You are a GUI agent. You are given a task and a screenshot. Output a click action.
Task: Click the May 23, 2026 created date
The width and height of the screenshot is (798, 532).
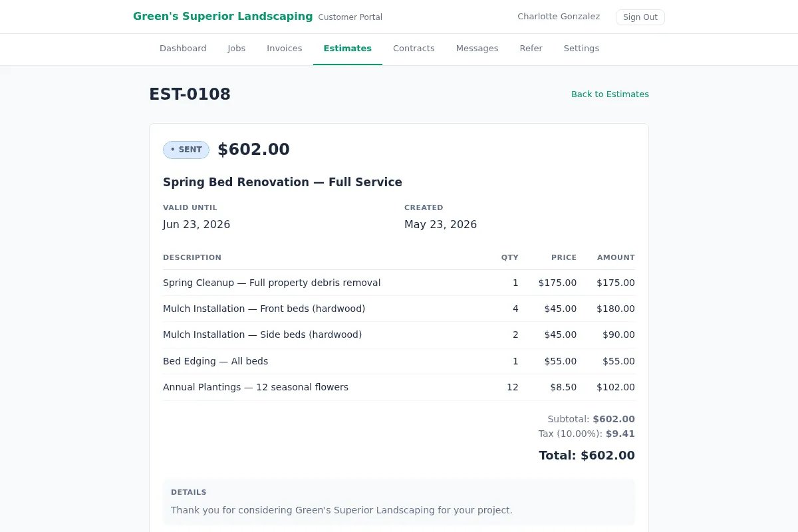440,225
